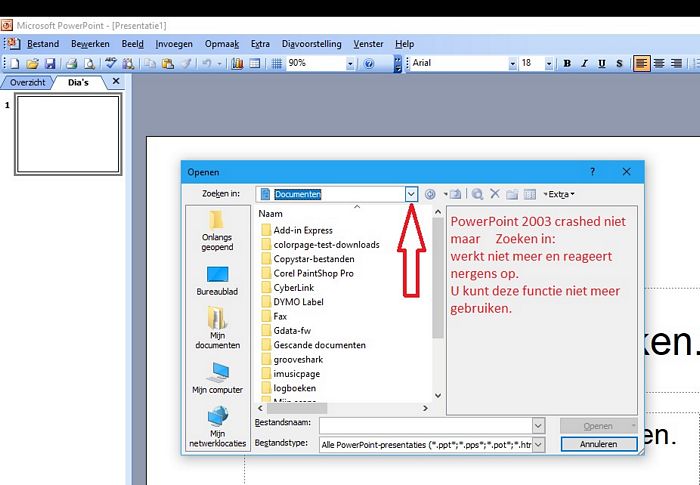This screenshot has height=485, width=700.
Task: Open the Extra menu in dialog
Action: click(x=559, y=194)
